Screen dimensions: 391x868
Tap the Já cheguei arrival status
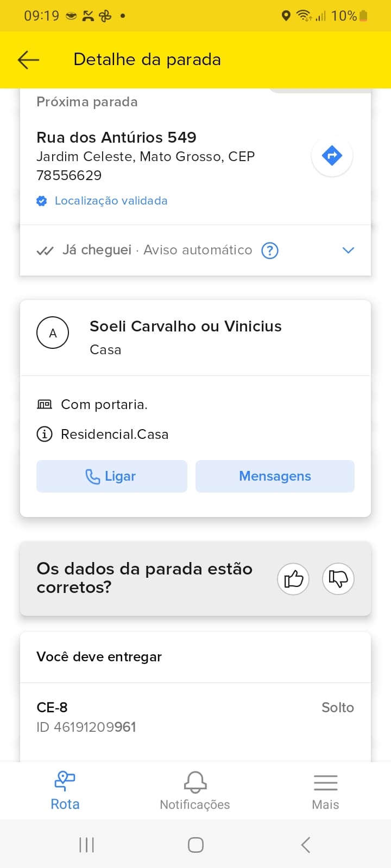click(97, 250)
